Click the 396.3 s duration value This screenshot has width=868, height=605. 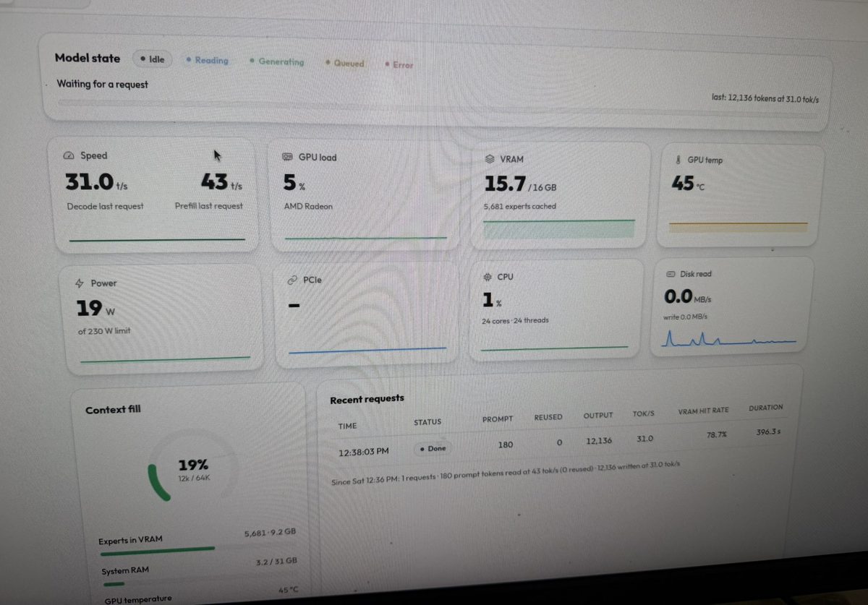768,432
